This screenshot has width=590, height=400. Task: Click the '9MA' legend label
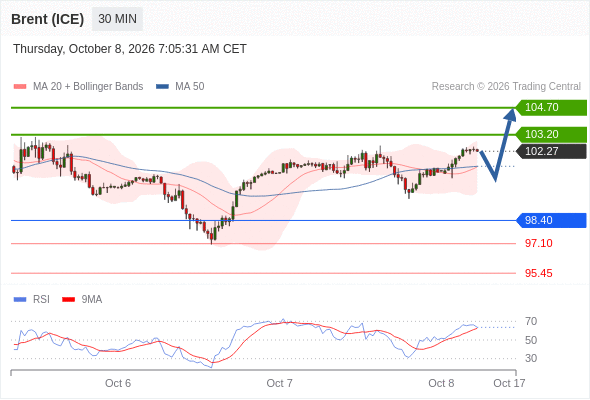pos(92,300)
